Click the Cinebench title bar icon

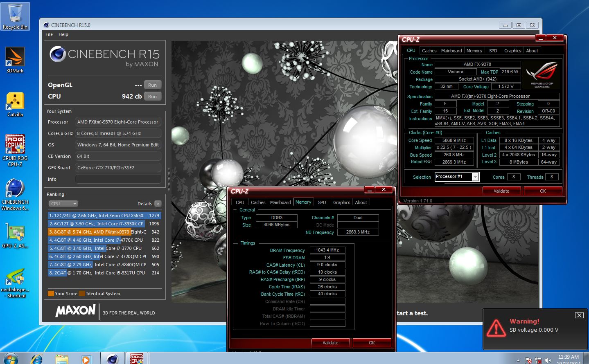coord(46,25)
